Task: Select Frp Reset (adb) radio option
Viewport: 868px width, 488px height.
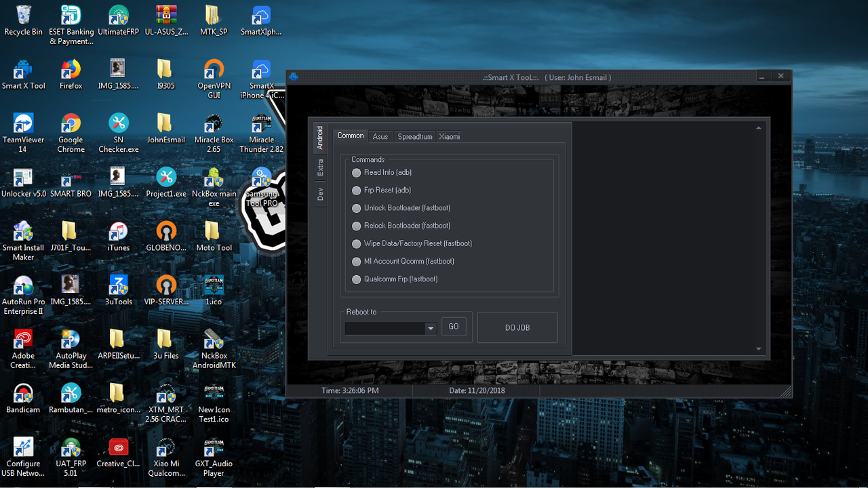Action: click(382, 190)
